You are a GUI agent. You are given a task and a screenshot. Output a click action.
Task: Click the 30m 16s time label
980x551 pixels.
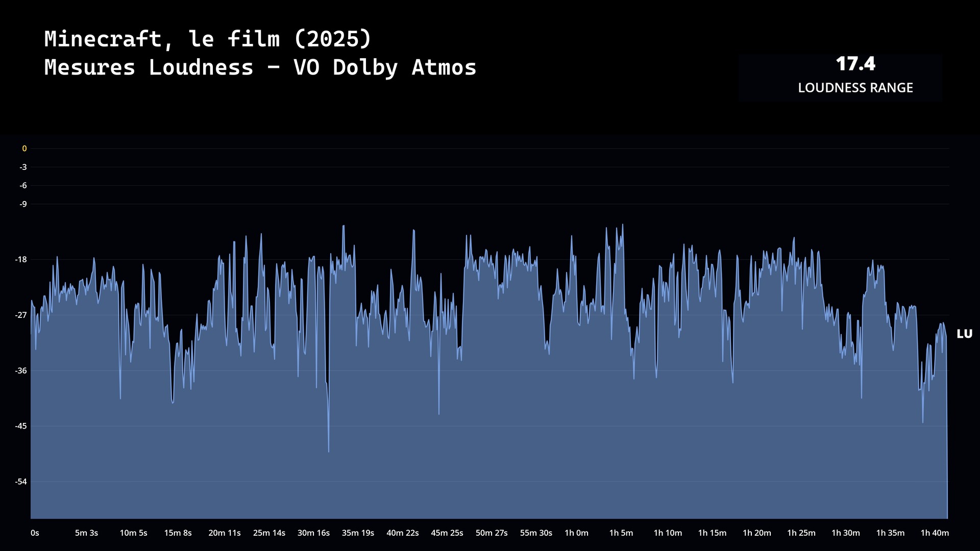coord(313,533)
